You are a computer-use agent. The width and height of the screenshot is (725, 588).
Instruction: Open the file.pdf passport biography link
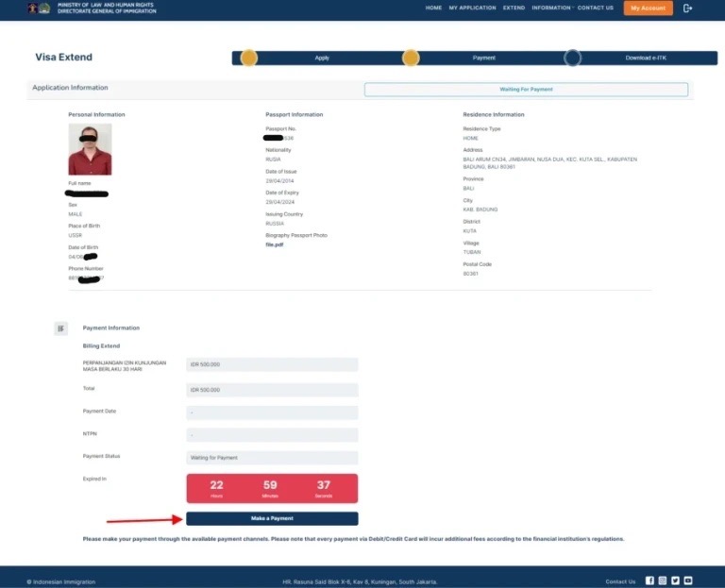point(274,244)
